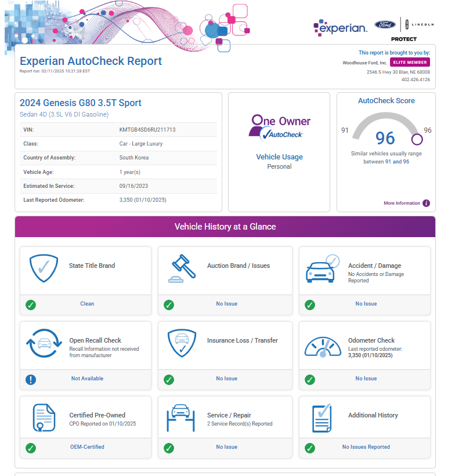
Task: Click blue exclamation status under Open Recall
Action: click(31, 379)
